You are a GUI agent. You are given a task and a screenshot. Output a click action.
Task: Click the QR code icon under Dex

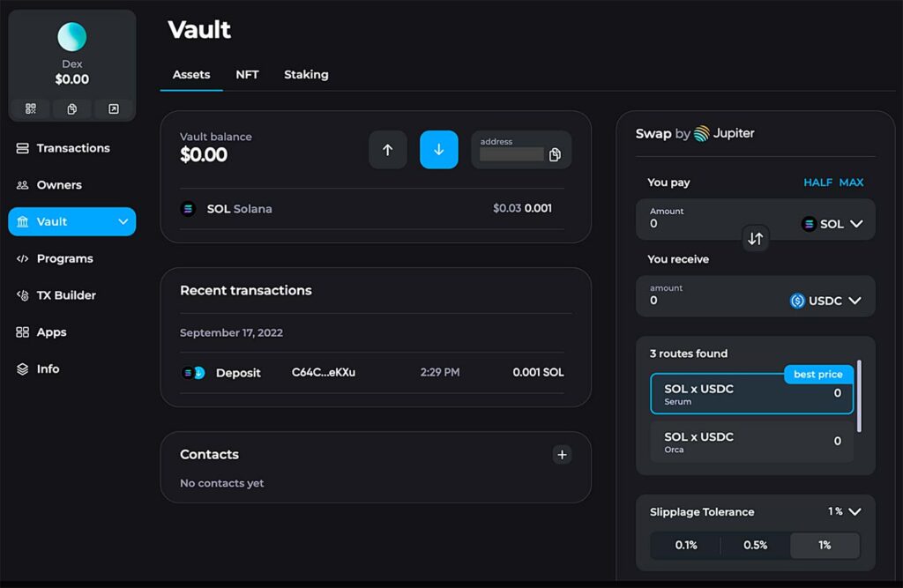tap(31, 108)
